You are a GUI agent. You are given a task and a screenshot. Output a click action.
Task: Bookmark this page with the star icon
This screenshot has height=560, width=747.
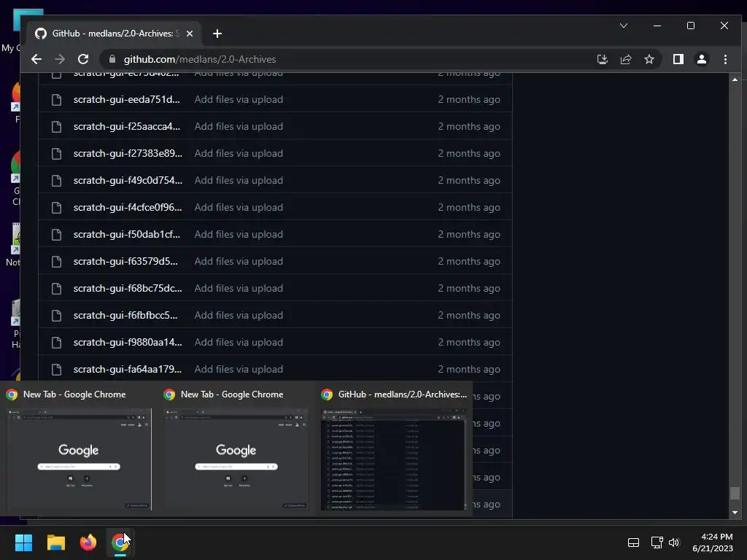pyautogui.click(x=649, y=59)
